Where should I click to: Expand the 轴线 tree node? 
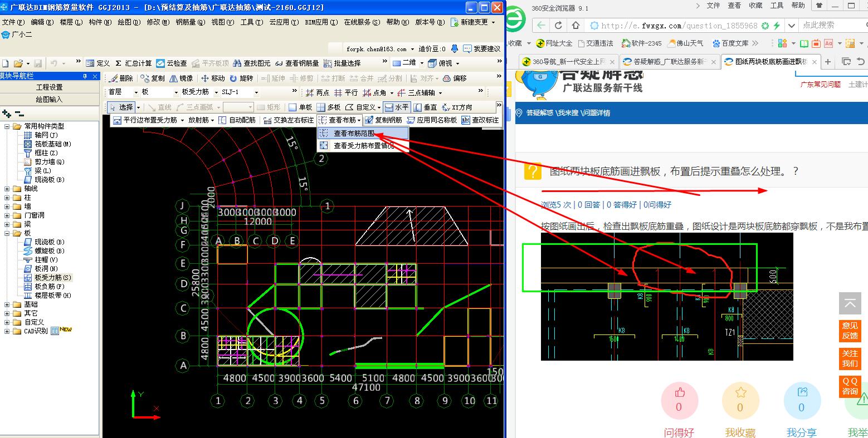[7, 189]
